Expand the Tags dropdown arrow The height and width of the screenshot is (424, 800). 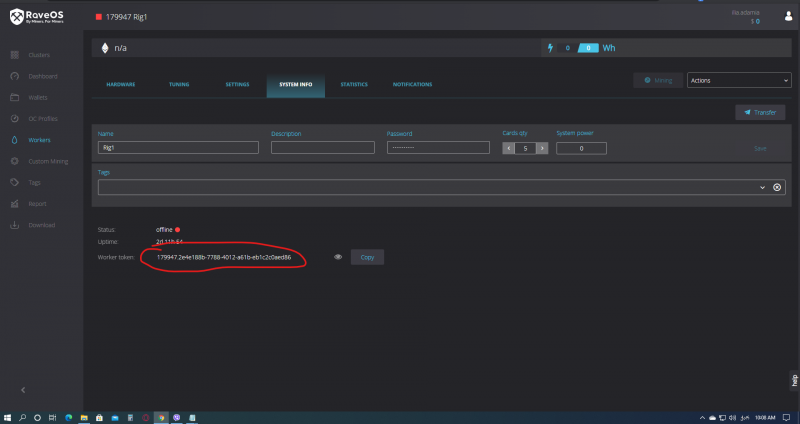tap(762, 187)
